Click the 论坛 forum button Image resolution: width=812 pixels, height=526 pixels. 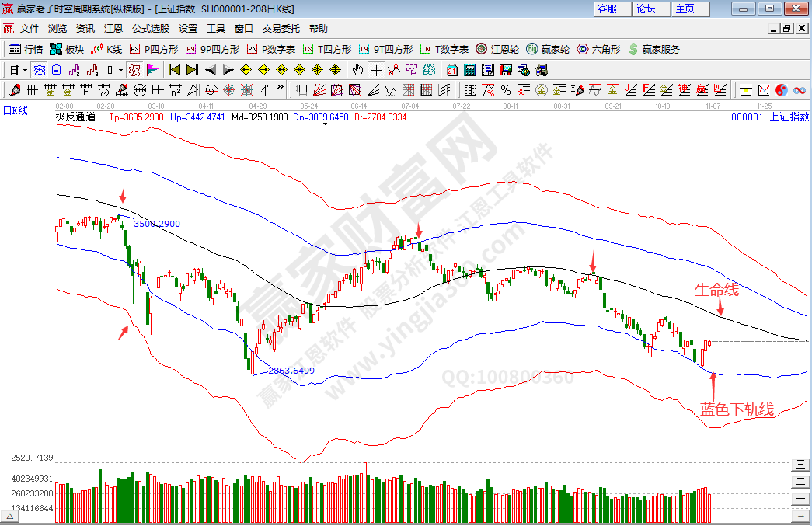pos(646,9)
